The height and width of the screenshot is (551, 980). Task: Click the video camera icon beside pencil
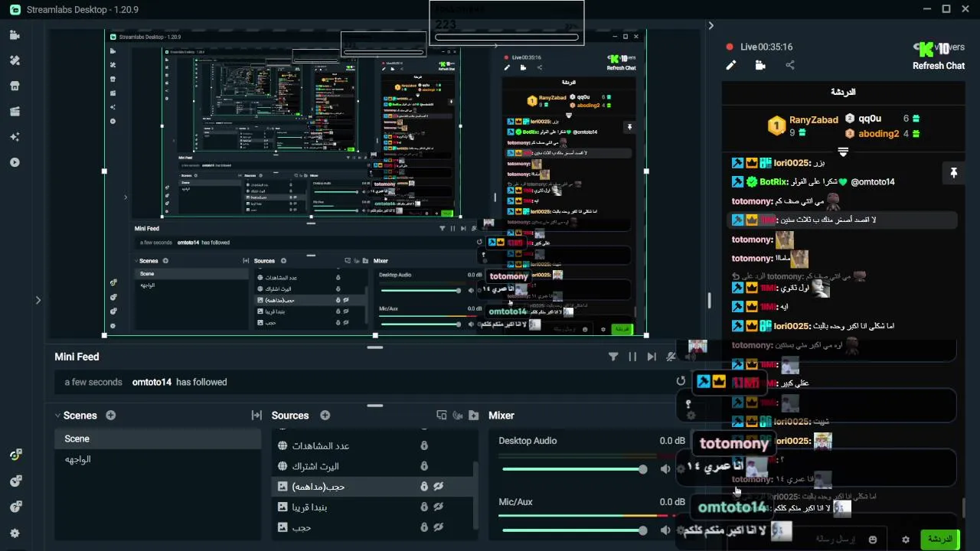click(x=760, y=66)
